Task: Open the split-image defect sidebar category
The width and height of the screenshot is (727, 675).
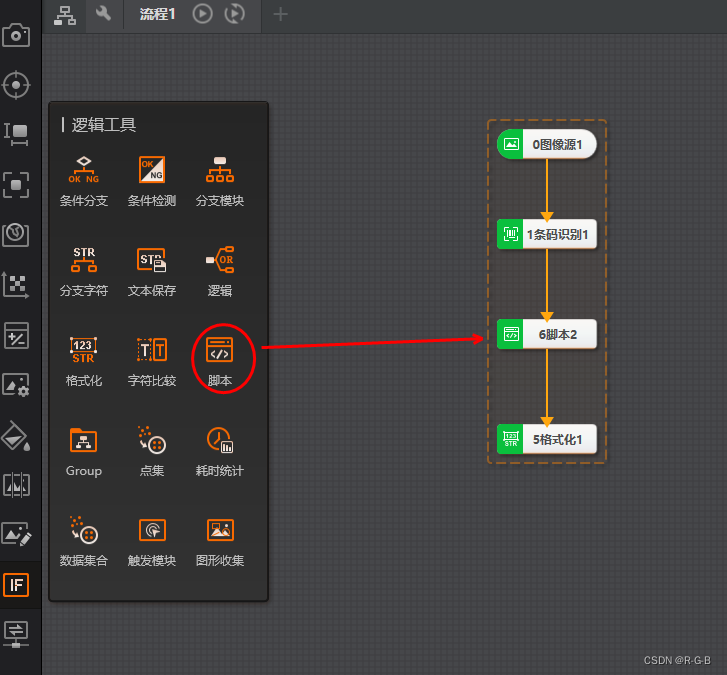Action: click(16, 485)
